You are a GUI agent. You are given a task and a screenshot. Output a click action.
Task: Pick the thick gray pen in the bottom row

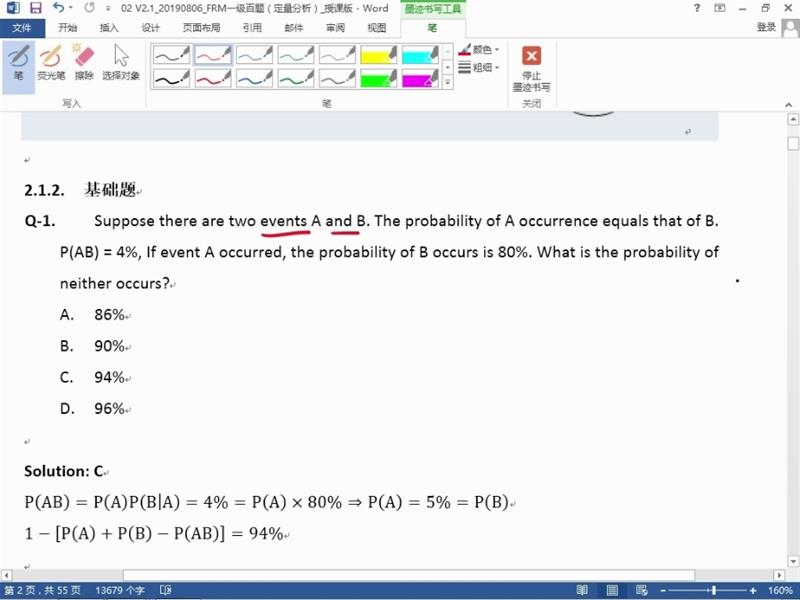tap(337, 79)
